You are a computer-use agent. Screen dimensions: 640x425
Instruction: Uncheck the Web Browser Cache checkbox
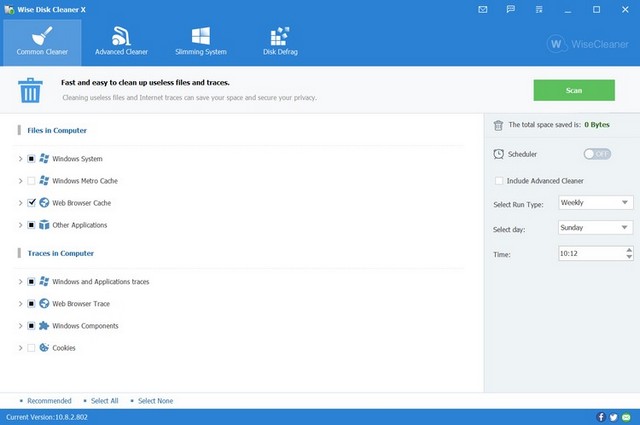pyautogui.click(x=32, y=203)
